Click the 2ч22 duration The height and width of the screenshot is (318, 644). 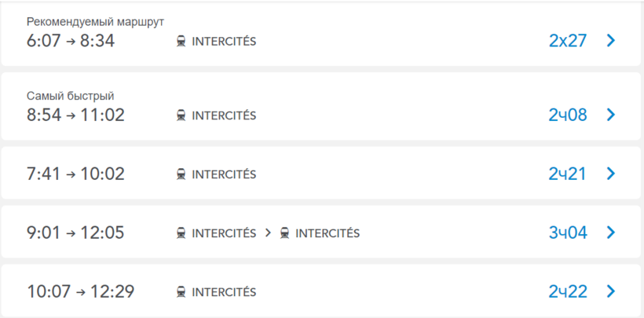pyautogui.click(x=568, y=291)
